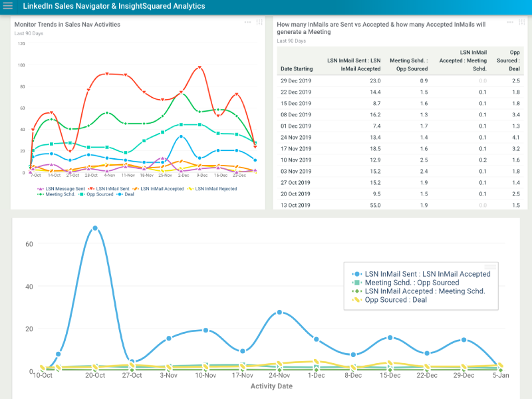Image resolution: width=532 pixels, height=399 pixels.
Task: Hide LSN InMail Rejected series in legend
Action: pyautogui.click(x=215, y=189)
